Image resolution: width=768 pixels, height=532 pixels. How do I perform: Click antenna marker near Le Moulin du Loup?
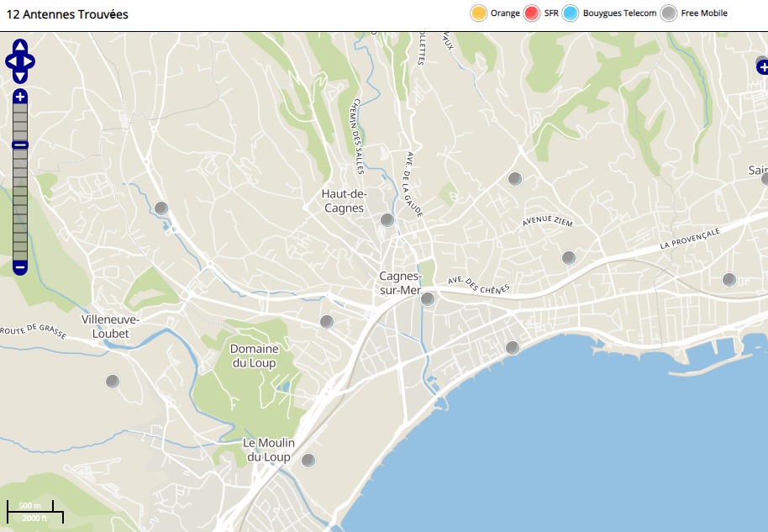308,461
